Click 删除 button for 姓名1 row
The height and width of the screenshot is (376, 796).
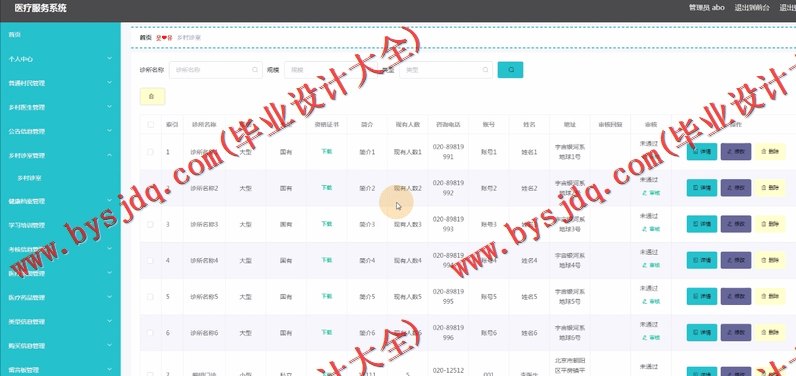770,152
